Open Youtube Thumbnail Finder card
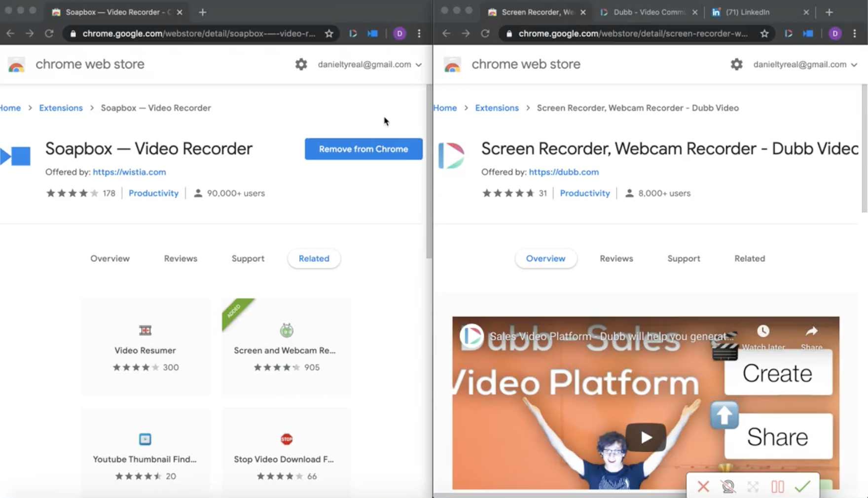 [x=145, y=452]
